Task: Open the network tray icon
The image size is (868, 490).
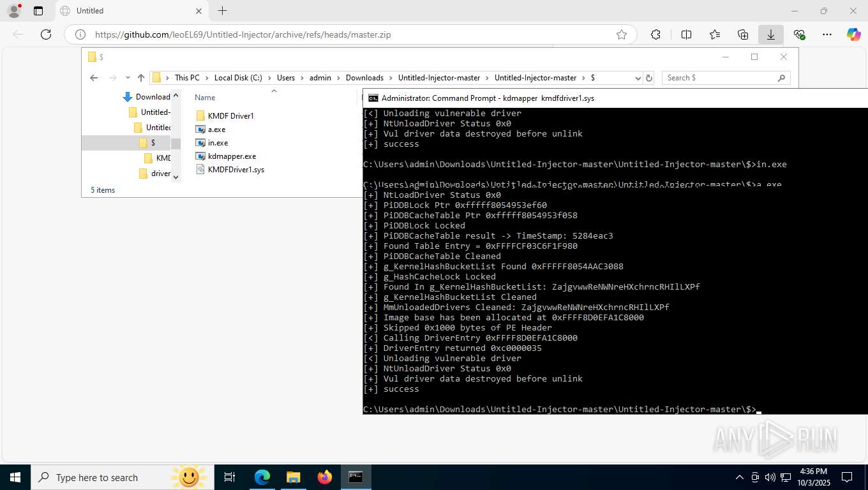Action: pos(784,477)
